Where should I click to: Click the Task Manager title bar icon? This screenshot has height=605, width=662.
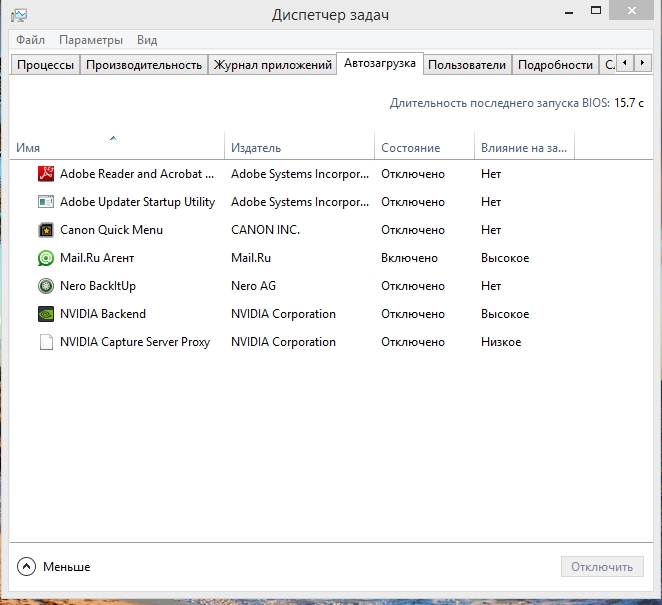click(19, 15)
